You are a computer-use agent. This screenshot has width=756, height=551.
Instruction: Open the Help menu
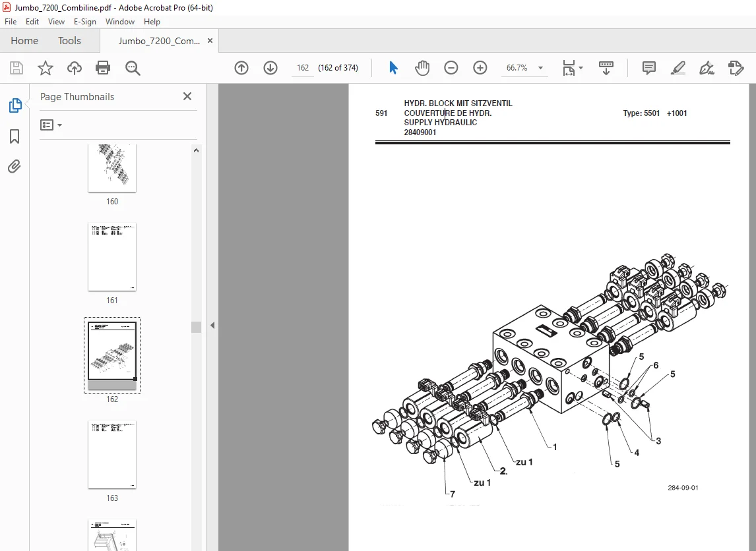[x=152, y=22]
